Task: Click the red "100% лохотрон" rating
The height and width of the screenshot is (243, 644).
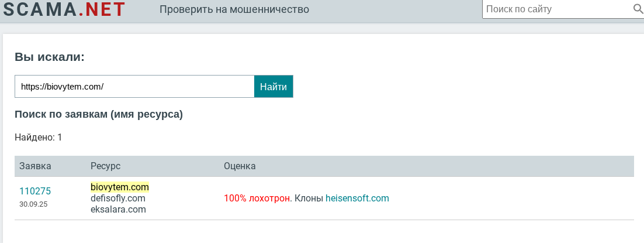Action: pos(257,198)
